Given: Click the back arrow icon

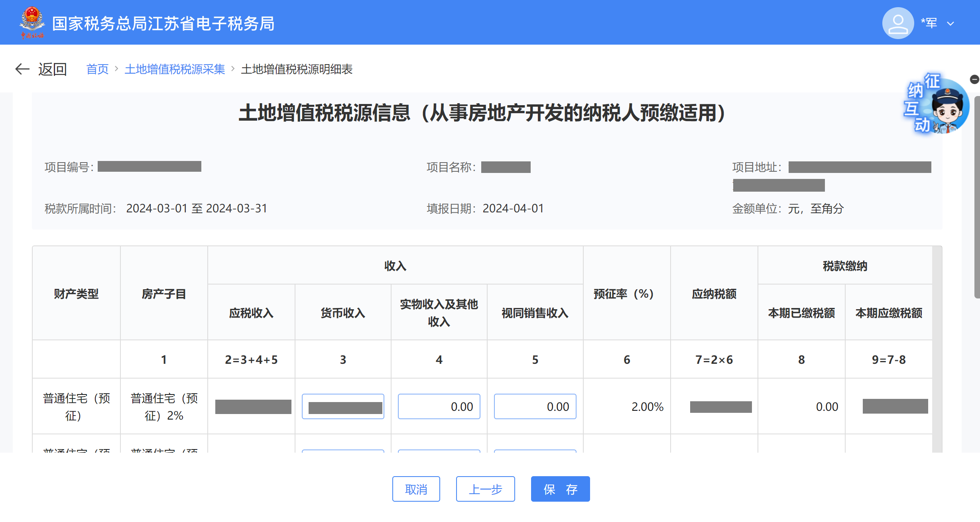Looking at the screenshot, I should point(22,69).
